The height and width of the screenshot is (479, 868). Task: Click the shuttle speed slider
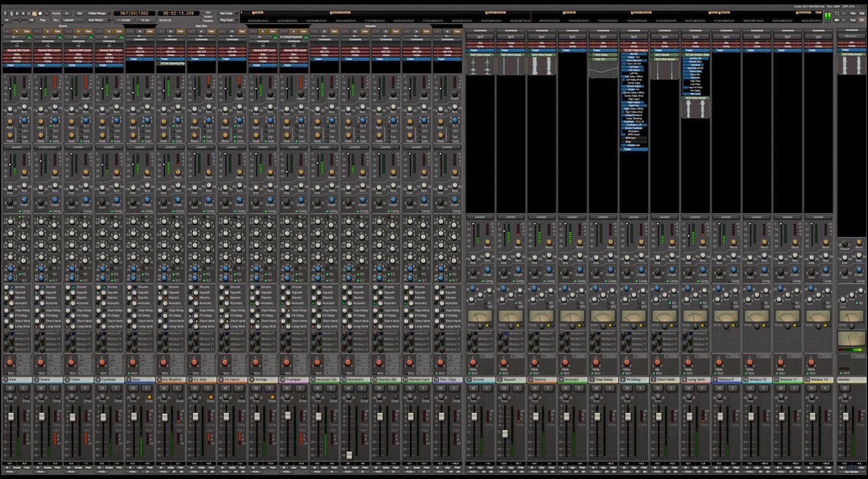(x=20, y=20)
